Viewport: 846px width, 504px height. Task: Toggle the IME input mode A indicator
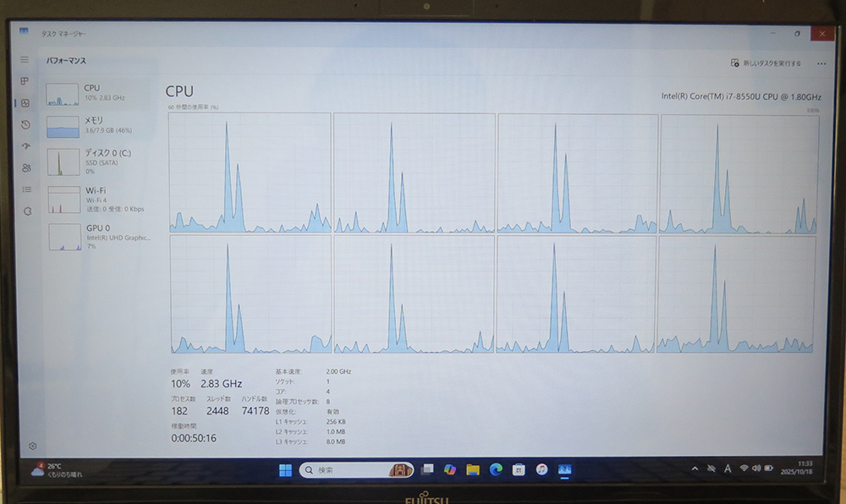tap(728, 469)
